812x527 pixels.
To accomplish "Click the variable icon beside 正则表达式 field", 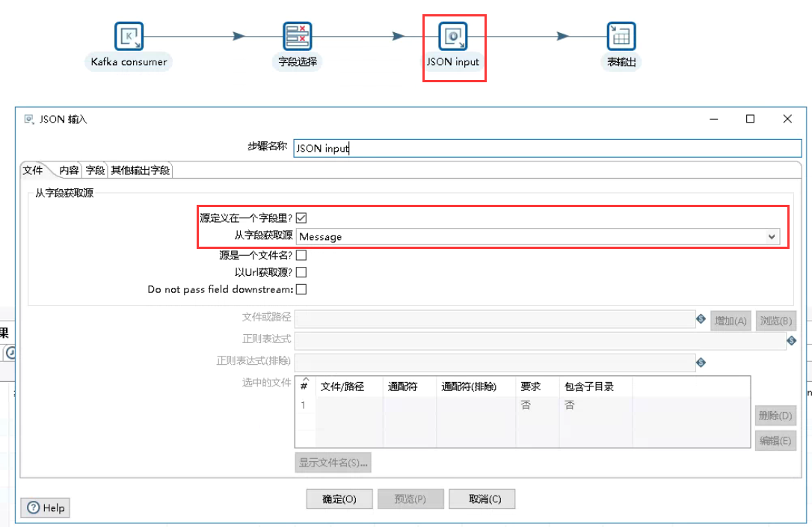I will tap(792, 341).
